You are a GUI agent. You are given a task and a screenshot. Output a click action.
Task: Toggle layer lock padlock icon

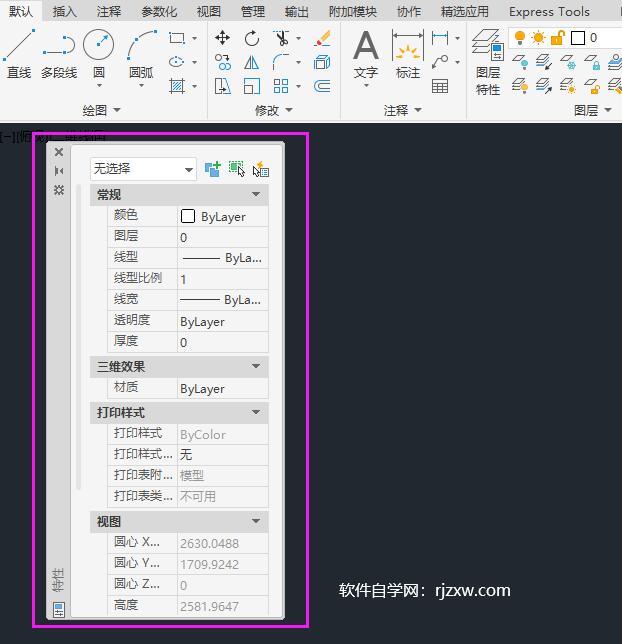[x=557, y=38]
